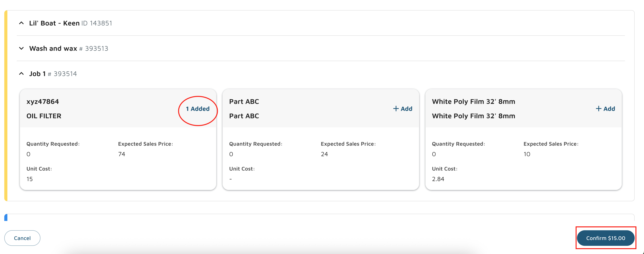Click plus icon on White Poly Film

coord(599,109)
